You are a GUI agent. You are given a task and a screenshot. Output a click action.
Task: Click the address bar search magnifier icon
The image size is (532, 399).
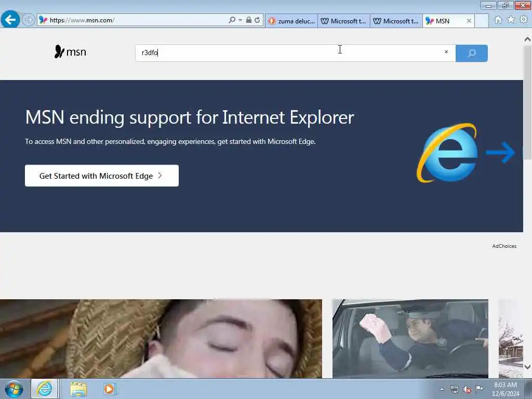(x=232, y=20)
